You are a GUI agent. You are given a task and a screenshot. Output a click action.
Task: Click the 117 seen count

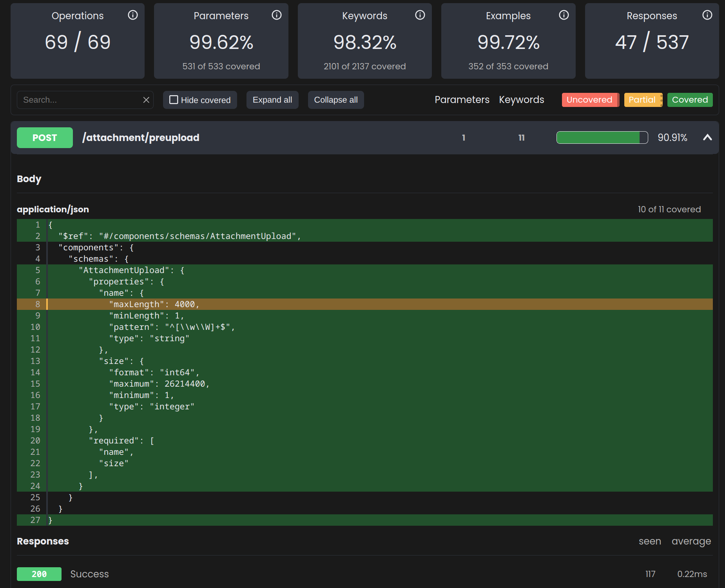(651, 574)
